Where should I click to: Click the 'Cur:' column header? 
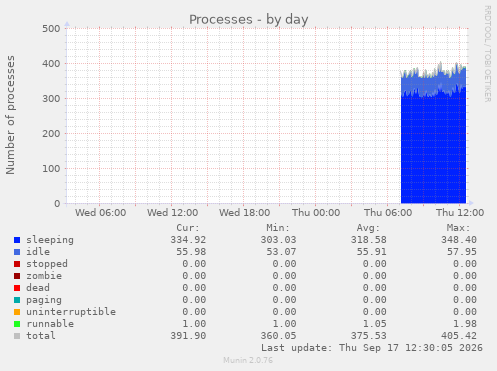click(188, 228)
